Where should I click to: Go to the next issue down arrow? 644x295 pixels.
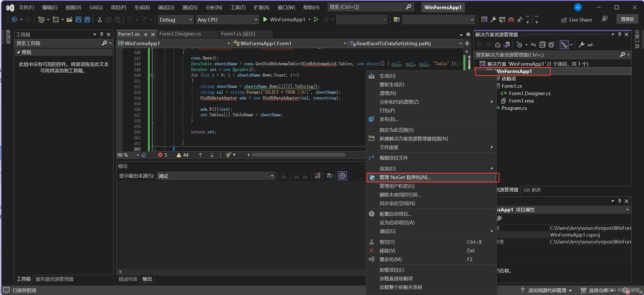212,155
